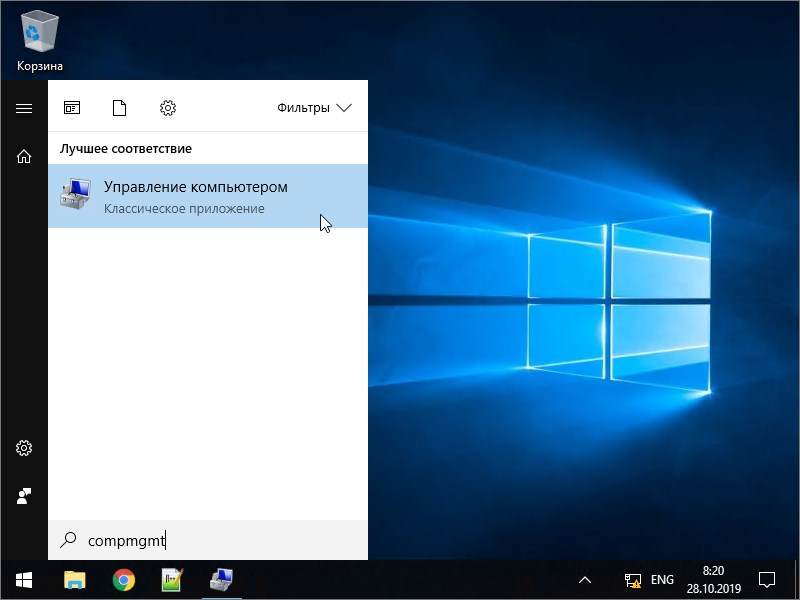Expand the Фильтры dropdown

(314, 108)
